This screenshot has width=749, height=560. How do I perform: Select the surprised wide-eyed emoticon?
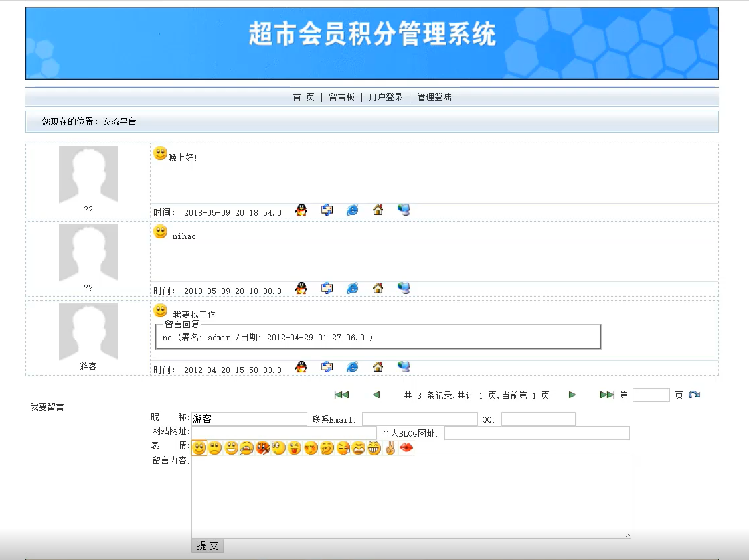[x=279, y=448]
